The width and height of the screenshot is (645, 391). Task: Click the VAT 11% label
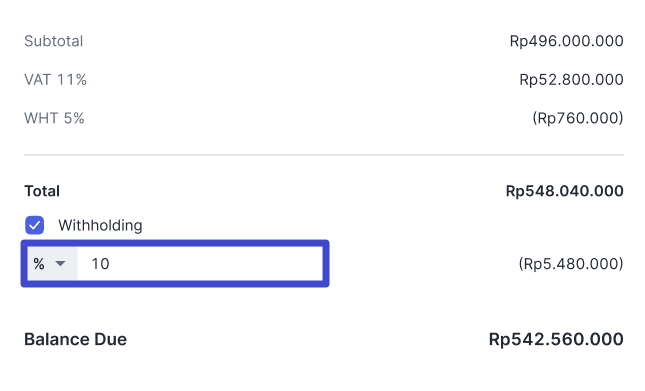(56, 80)
